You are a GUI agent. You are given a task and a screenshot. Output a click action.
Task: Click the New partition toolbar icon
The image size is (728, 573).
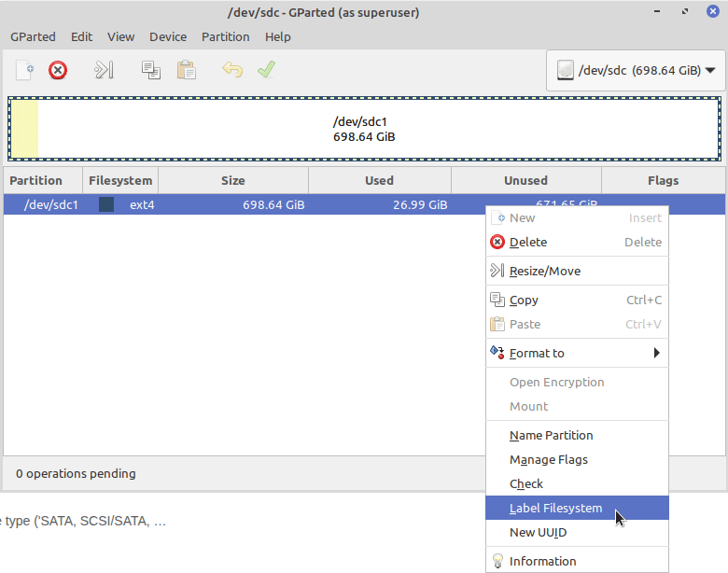(24, 70)
